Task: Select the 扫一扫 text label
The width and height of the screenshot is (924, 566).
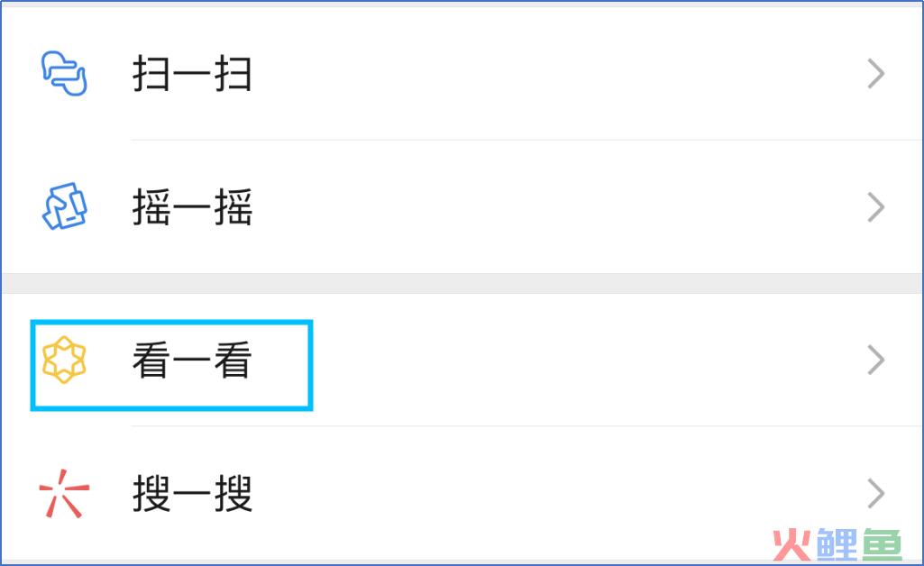Action: coord(192,74)
